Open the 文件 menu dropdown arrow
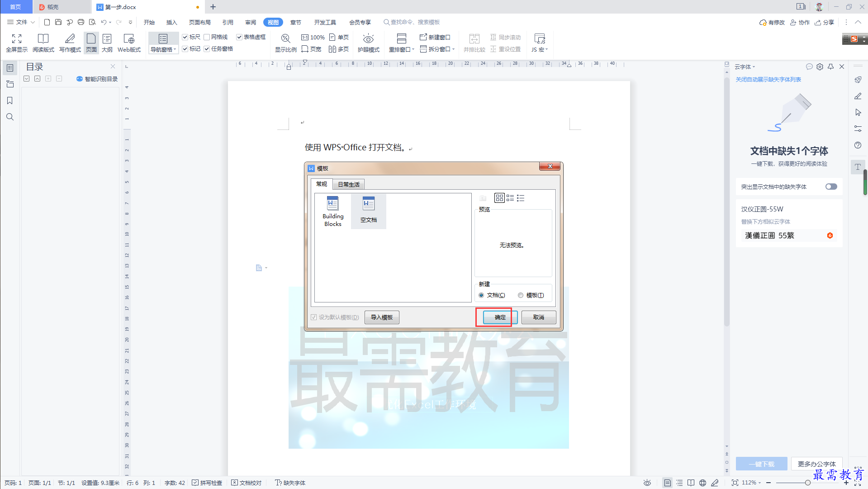The image size is (868, 489). 33,22
